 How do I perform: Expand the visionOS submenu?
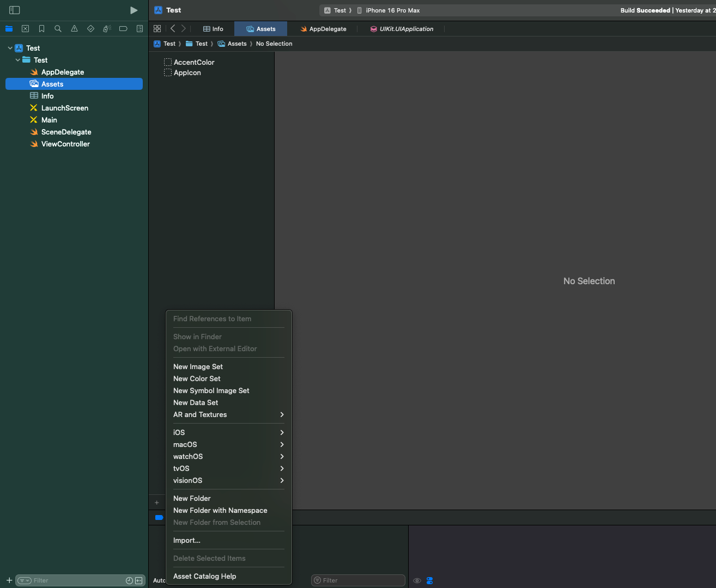(x=229, y=481)
